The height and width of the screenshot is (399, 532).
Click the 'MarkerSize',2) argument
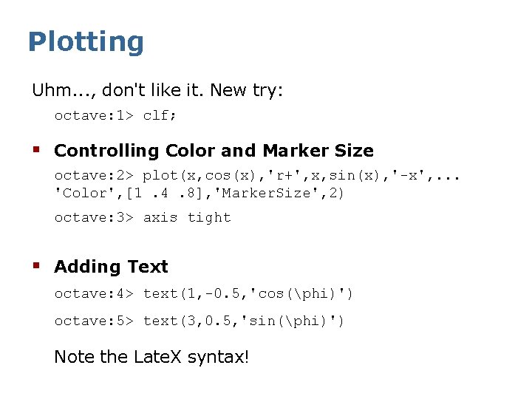(279, 194)
